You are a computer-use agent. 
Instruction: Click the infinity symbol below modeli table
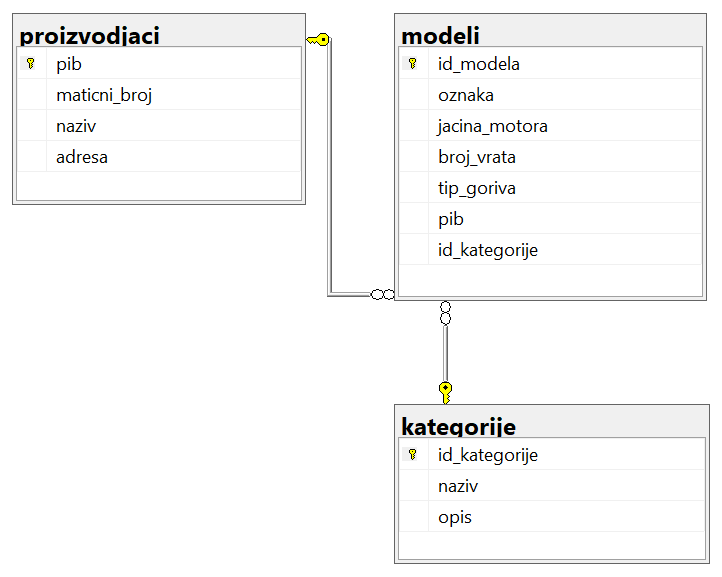coord(445,313)
